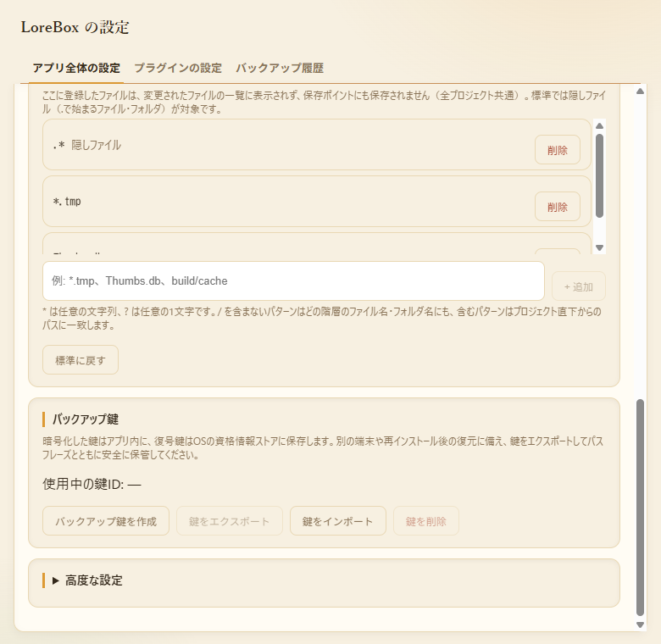
Task: Open プラグインの設定 tab
Action: click(x=178, y=69)
